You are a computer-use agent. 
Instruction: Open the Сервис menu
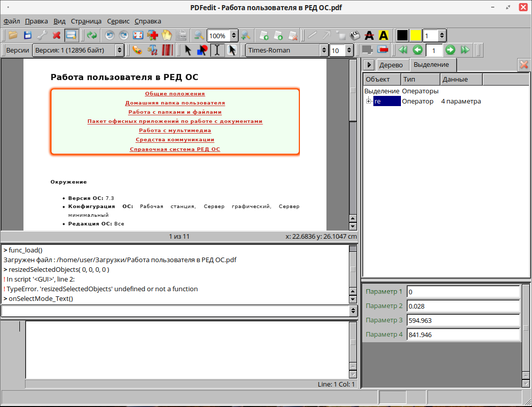(x=118, y=21)
